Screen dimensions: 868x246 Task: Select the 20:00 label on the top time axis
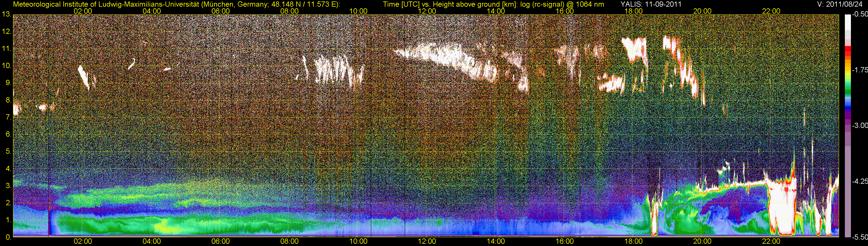tap(702, 11)
